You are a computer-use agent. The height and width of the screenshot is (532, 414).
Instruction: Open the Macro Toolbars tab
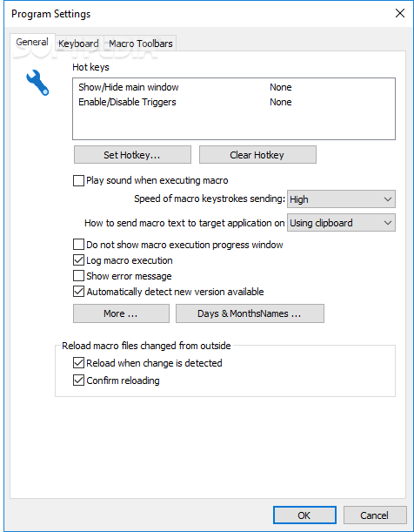pyautogui.click(x=141, y=44)
